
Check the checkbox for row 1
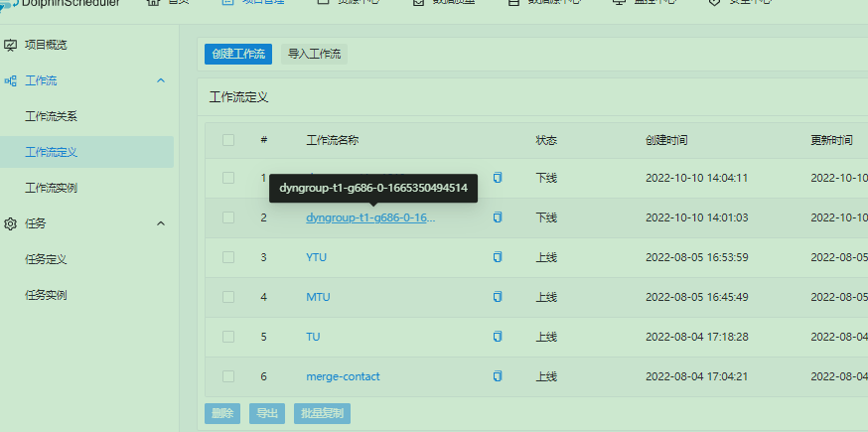228,178
